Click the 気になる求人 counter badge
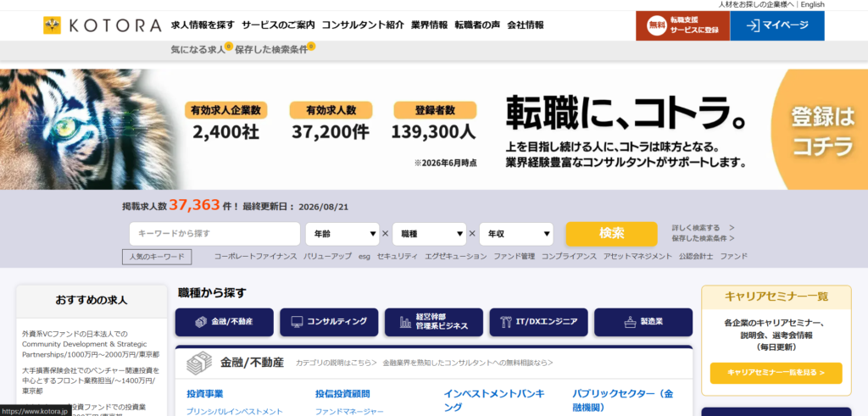The width and height of the screenshot is (868, 416). click(x=229, y=46)
